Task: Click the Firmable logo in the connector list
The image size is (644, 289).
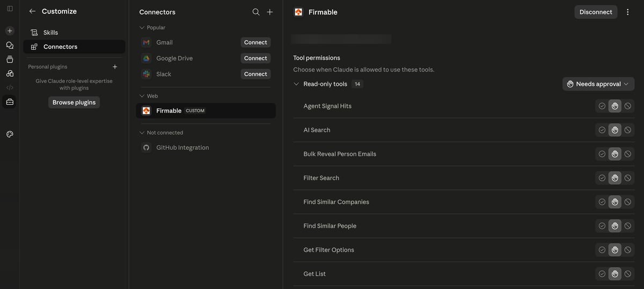Action: pyautogui.click(x=146, y=111)
